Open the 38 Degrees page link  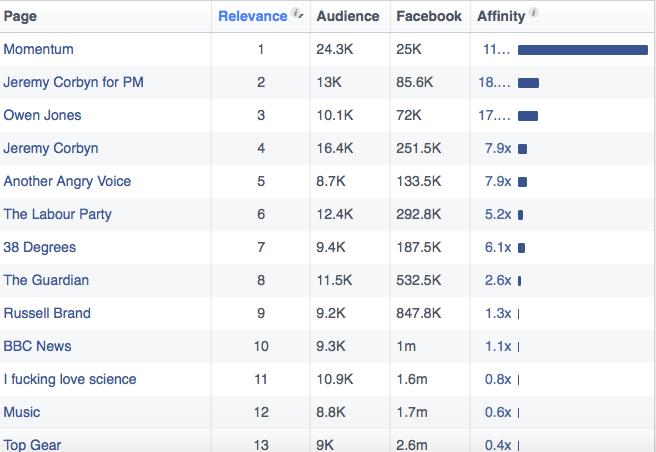pyautogui.click(x=40, y=247)
